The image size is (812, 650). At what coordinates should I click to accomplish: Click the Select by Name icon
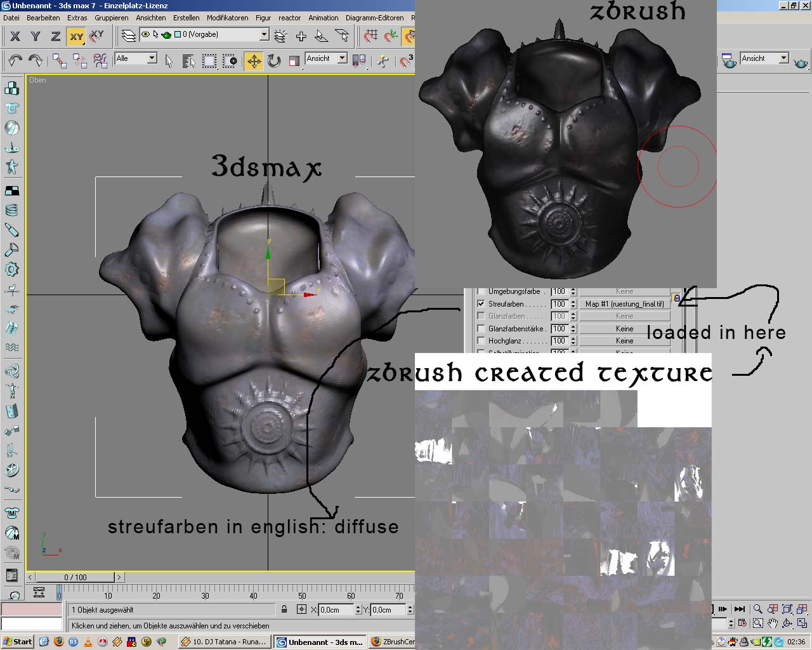pos(188,58)
